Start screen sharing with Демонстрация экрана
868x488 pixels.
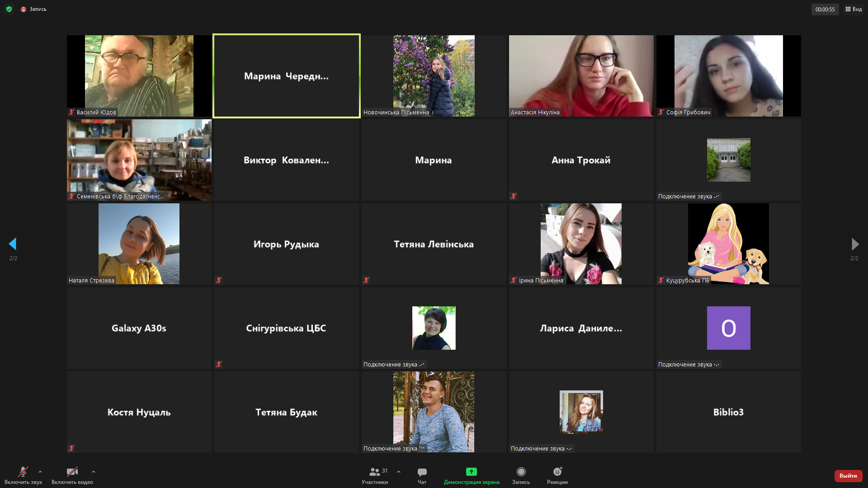click(x=472, y=472)
